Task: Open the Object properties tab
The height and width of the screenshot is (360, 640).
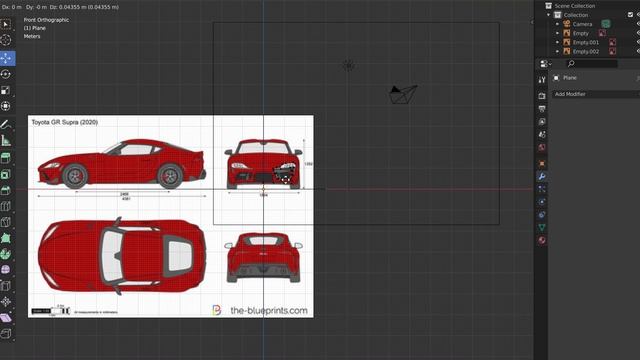Action: point(542,164)
